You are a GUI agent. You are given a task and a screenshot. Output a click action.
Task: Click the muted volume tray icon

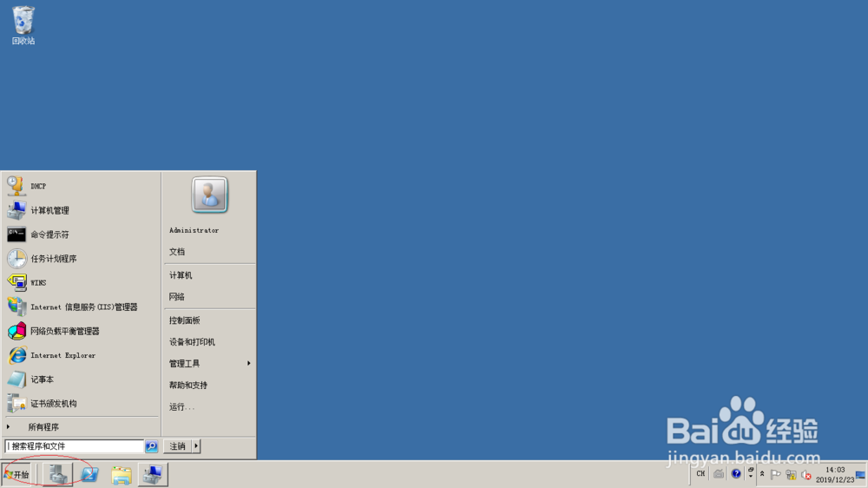coord(806,475)
